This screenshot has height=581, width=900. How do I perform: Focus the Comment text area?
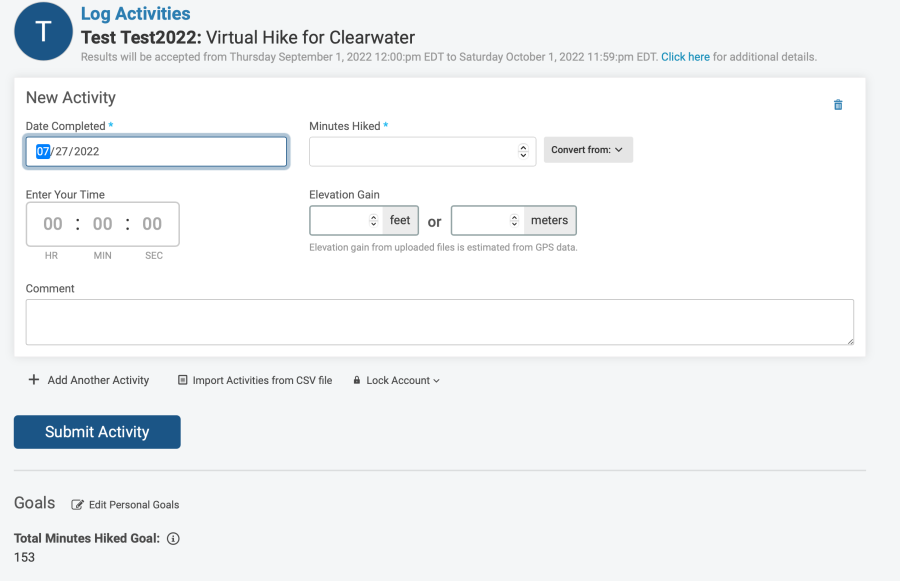pos(440,322)
